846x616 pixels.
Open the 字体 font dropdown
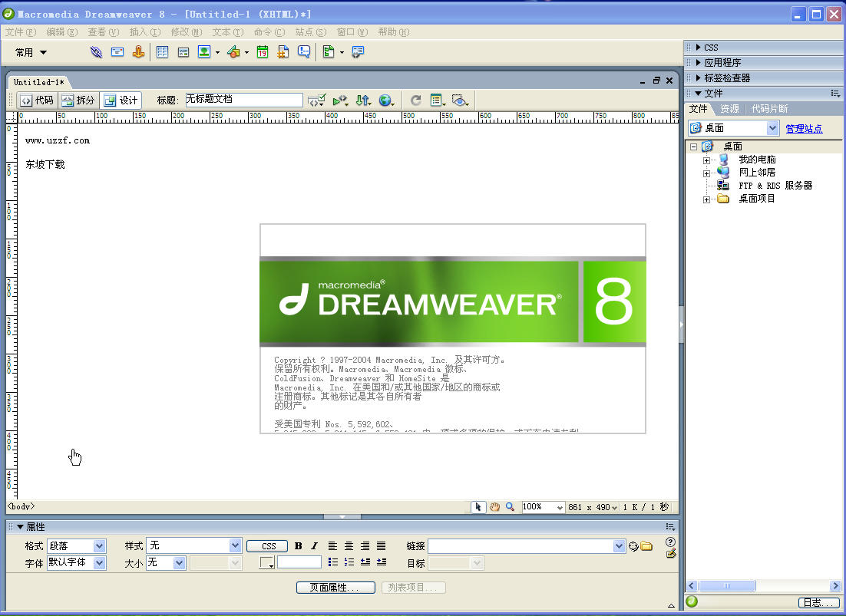pyautogui.click(x=99, y=562)
